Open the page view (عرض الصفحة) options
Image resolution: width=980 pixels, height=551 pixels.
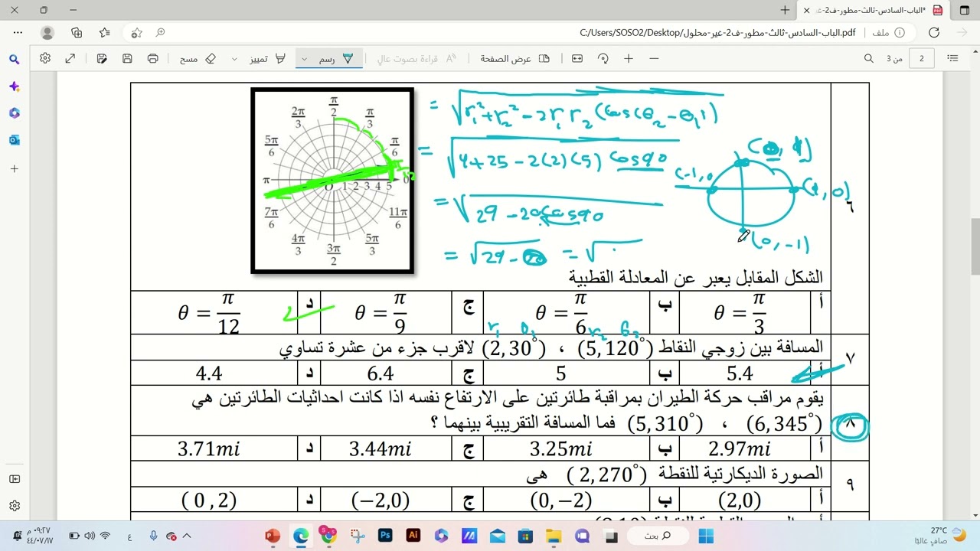coord(515,58)
